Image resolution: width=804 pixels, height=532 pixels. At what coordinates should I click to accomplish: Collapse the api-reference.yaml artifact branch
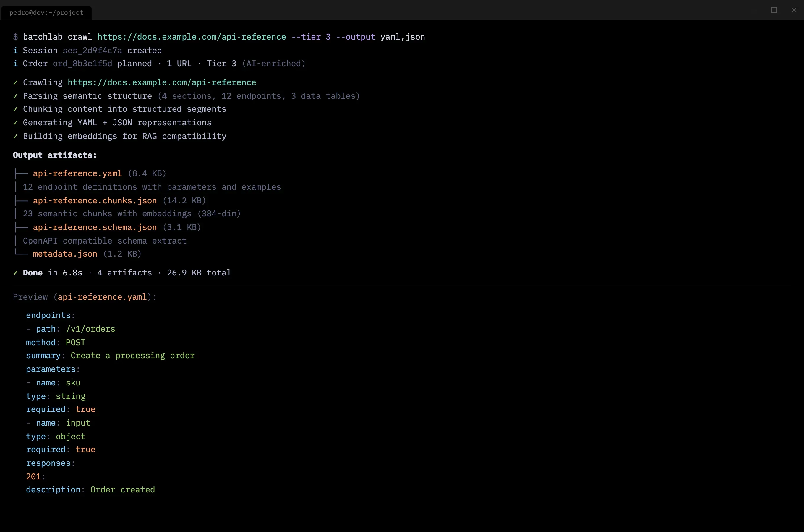[x=21, y=173]
